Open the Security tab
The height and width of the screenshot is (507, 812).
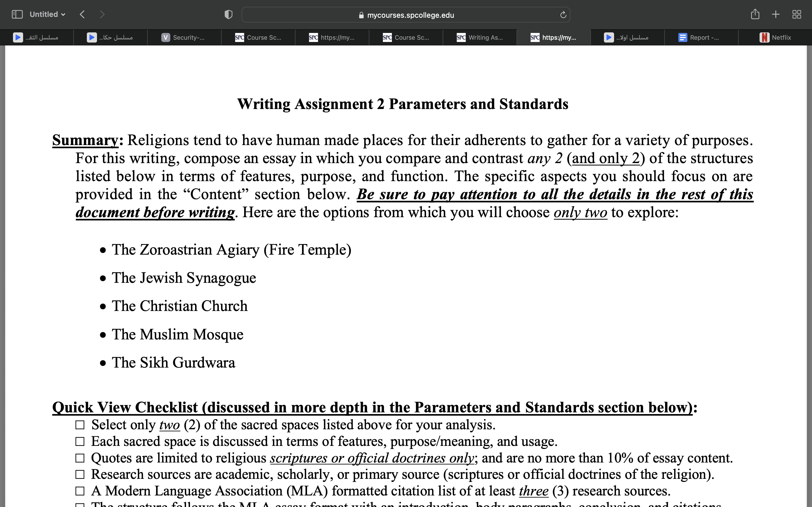click(185, 37)
